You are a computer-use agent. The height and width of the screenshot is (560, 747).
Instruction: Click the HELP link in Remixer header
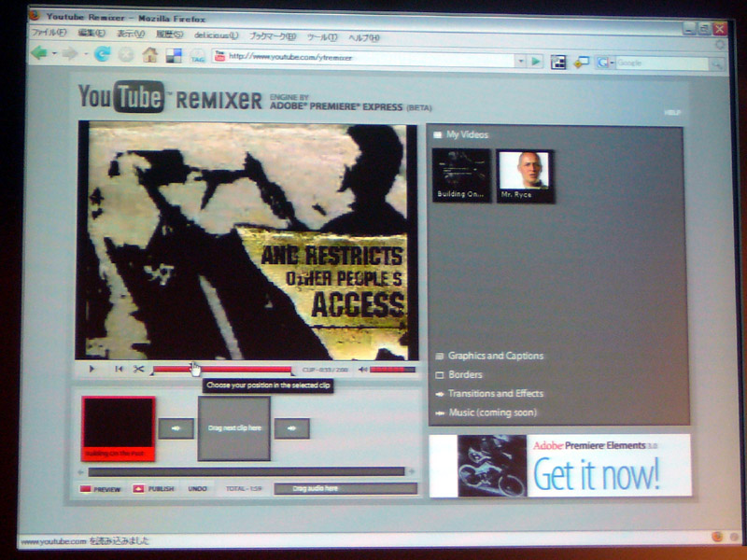[x=672, y=113]
